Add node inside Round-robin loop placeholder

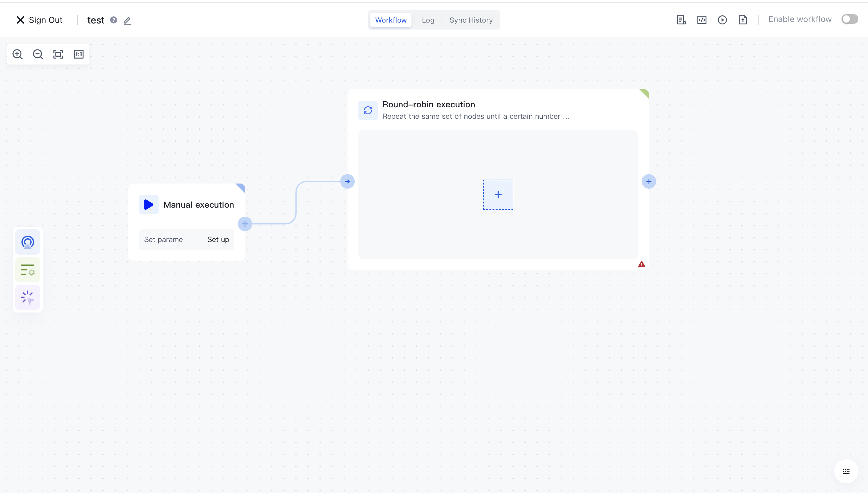pyautogui.click(x=498, y=195)
